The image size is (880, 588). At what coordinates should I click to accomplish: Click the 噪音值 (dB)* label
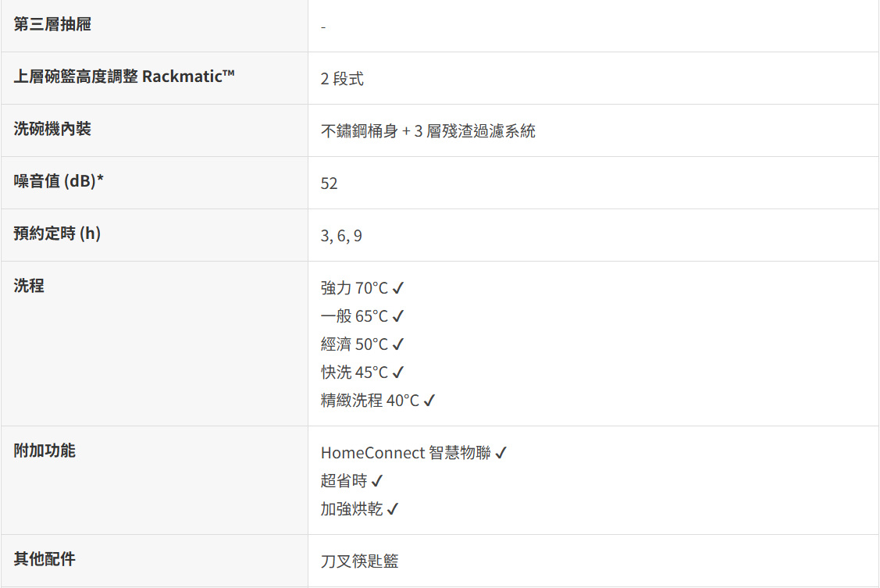[x=59, y=181]
